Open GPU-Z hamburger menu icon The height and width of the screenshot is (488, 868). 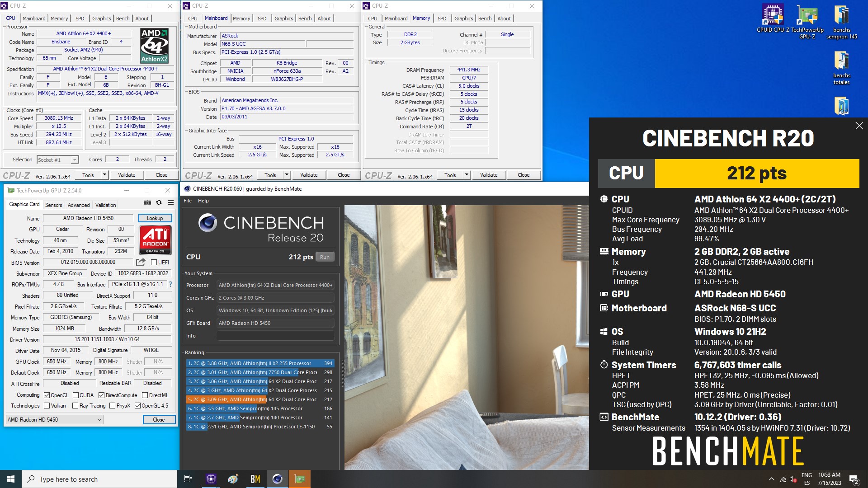point(170,202)
